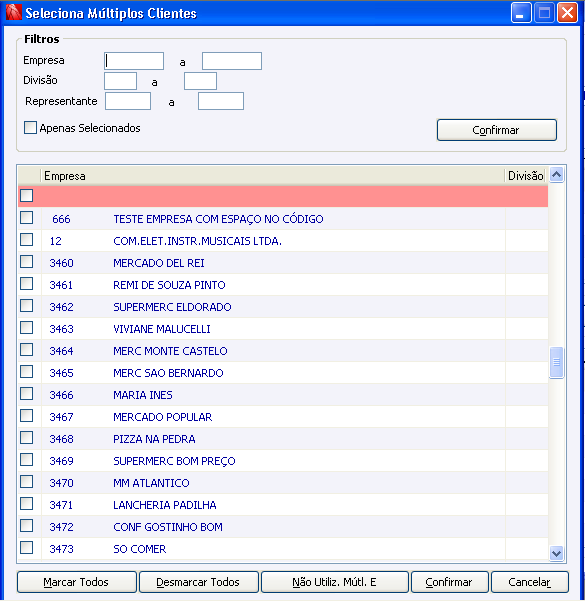
Task: Tick the SUPERMERC BOM PREÇO checkbox
Action: 26,460
